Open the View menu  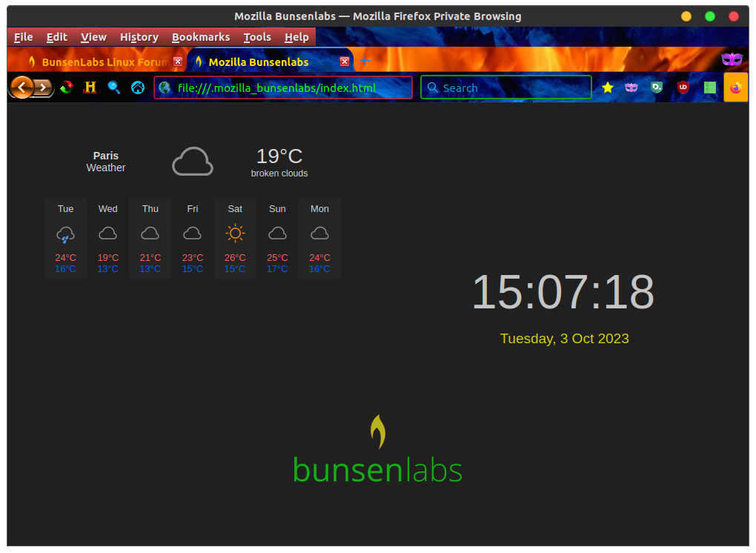pos(93,37)
